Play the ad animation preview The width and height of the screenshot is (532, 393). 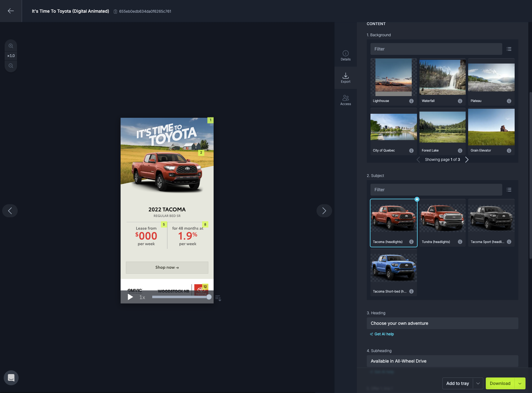click(x=130, y=297)
